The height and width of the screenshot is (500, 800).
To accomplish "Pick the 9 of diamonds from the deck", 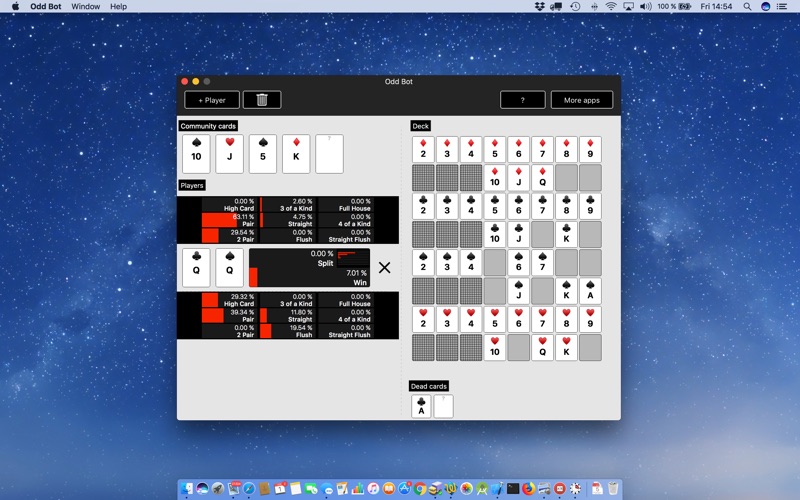I will (590, 149).
